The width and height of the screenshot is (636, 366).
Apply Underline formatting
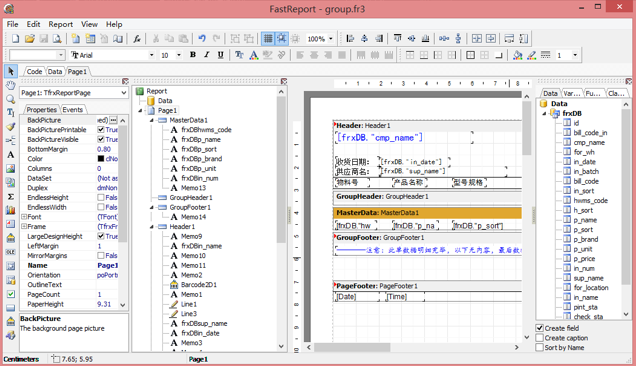click(221, 55)
